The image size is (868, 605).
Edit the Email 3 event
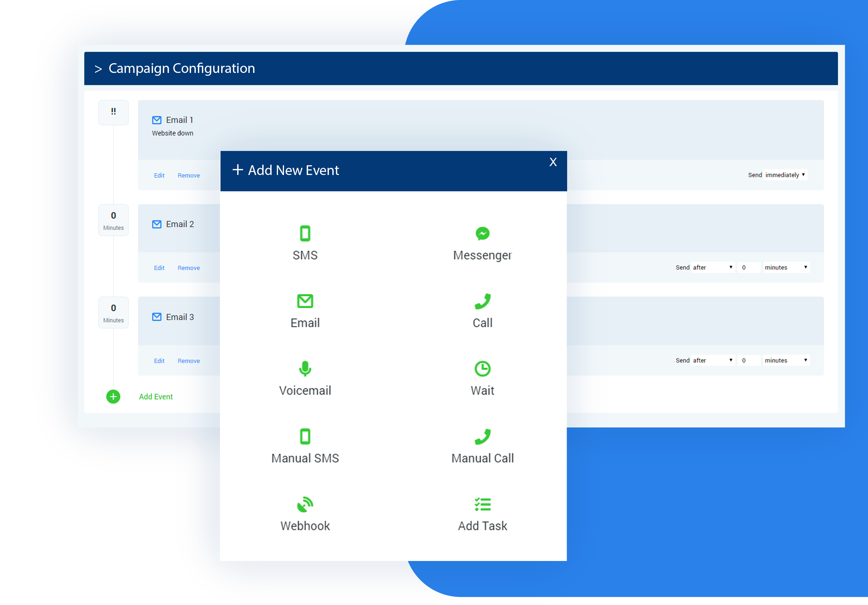pos(159,361)
